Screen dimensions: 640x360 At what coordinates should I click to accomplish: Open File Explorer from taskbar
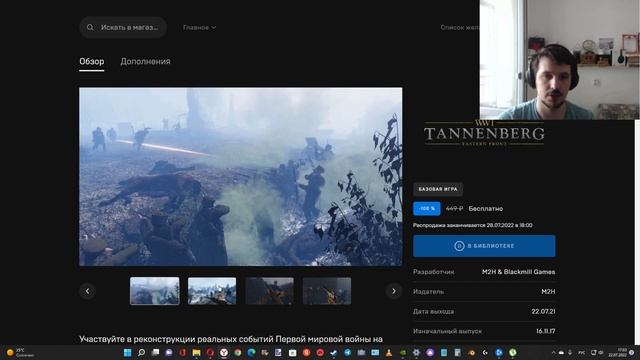coord(196,352)
